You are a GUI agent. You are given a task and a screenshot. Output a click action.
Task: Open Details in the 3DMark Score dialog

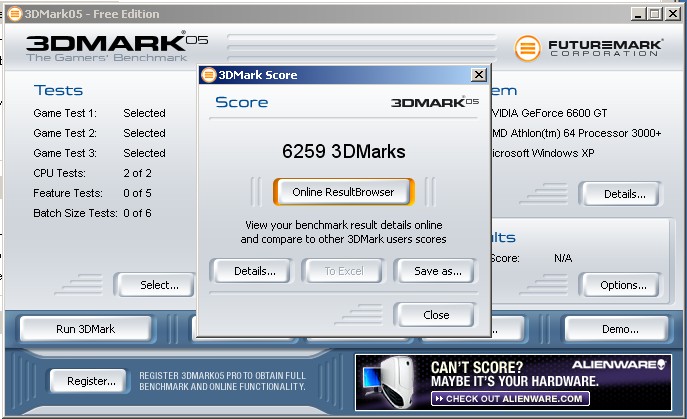(x=251, y=271)
